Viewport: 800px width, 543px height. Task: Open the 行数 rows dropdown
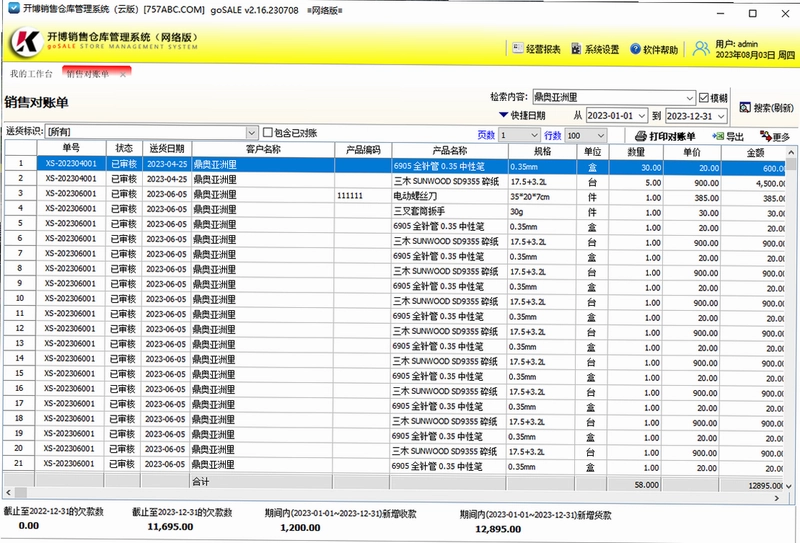tap(601, 135)
